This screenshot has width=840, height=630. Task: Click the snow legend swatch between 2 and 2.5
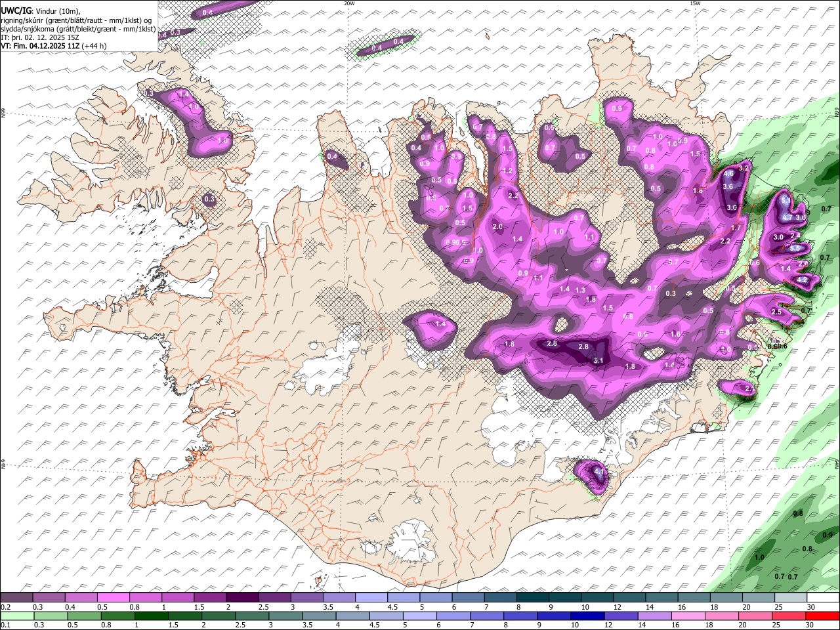(x=242, y=598)
